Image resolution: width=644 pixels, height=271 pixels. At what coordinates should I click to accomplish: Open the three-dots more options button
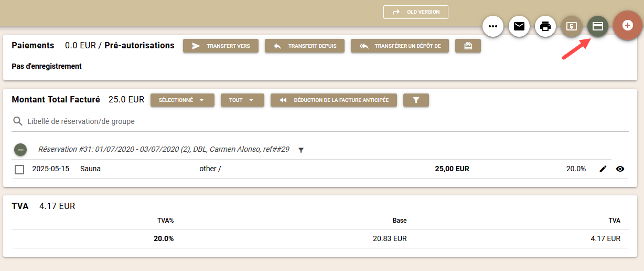pyautogui.click(x=492, y=26)
